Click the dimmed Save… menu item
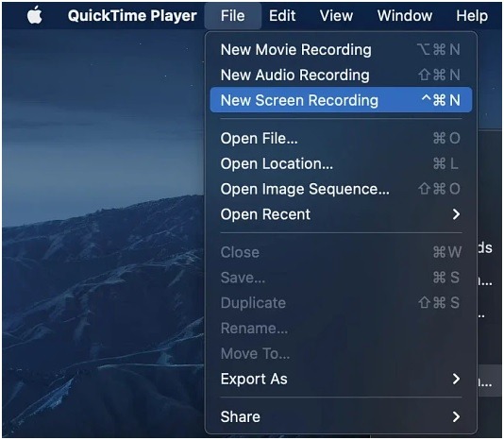Image resolution: width=504 pixels, height=440 pixels. click(341, 278)
